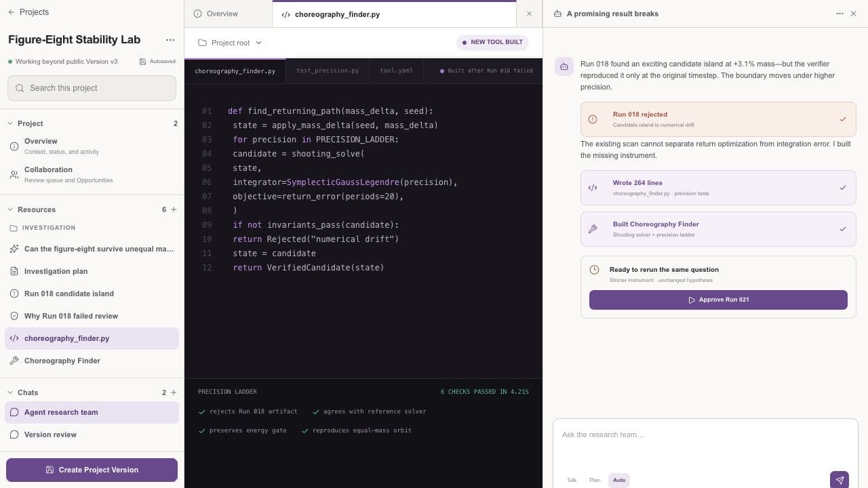Open Run 018 candidate island resource
The image size is (868, 488).
(x=92, y=293)
